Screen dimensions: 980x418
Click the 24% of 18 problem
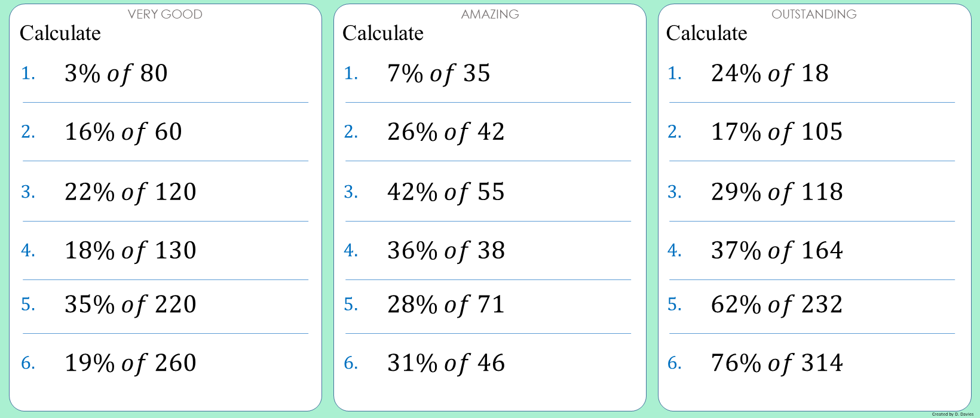770,73
